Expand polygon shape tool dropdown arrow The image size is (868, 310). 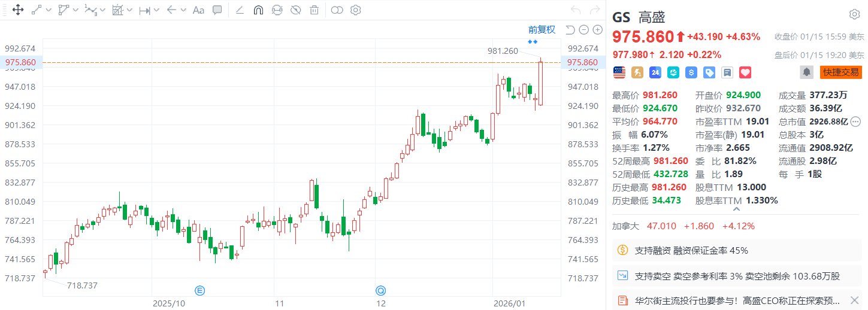(x=75, y=10)
